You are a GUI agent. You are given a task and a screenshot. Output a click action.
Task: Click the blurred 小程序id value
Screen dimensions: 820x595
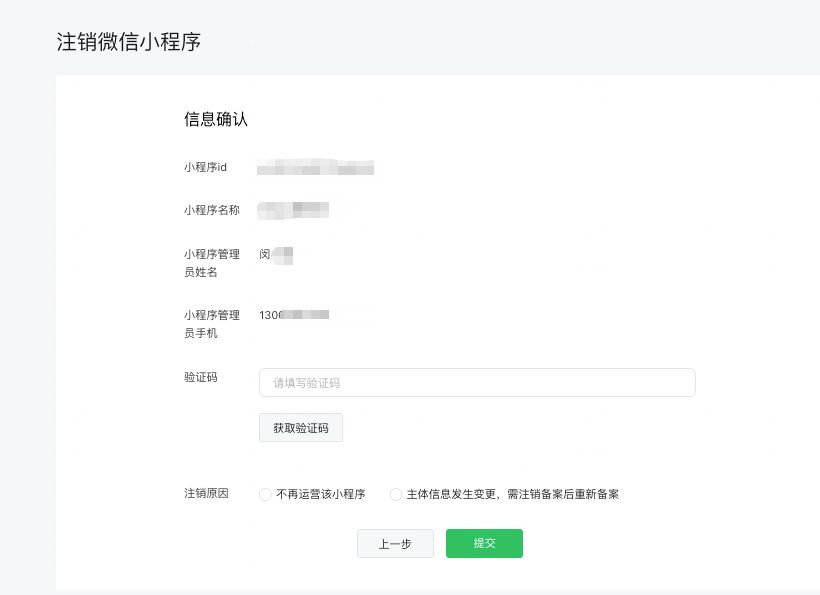coord(315,167)
